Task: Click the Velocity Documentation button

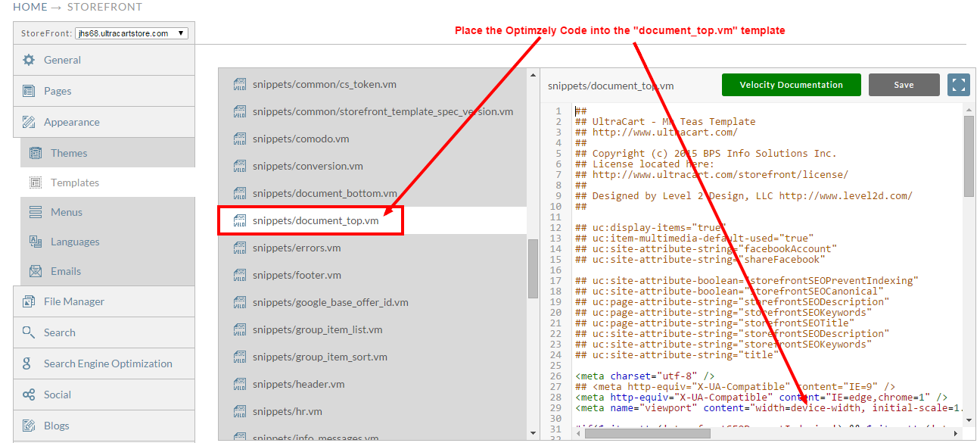Action: (x=792, y=85)
